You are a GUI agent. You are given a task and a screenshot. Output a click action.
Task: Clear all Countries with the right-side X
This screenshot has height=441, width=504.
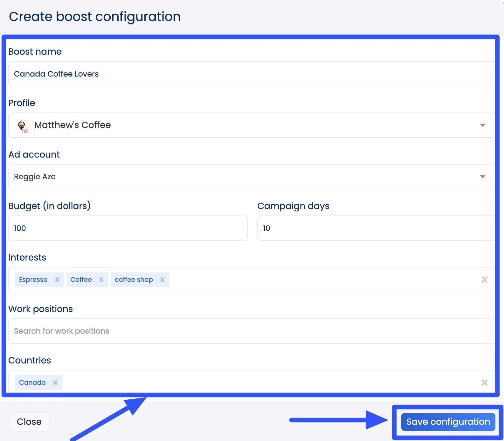[x=484, y=382]
